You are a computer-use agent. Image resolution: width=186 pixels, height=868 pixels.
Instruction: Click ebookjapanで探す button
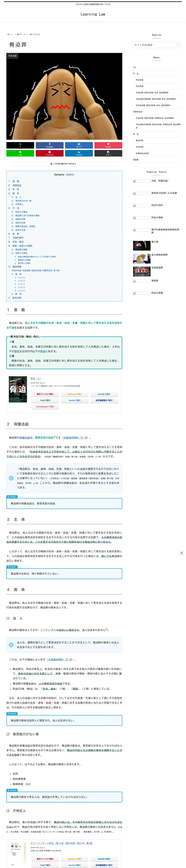pos(45,407)
